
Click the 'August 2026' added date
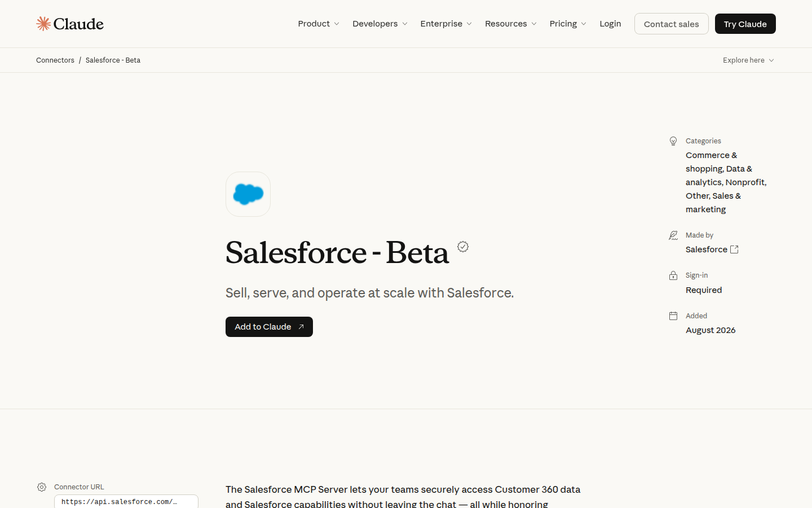[x=710, y=330]
